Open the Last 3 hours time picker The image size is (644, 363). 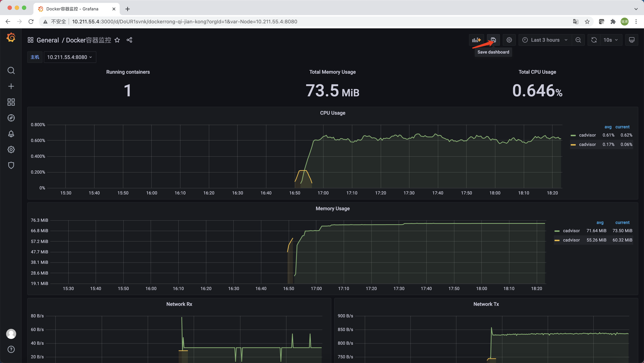(545, 40)
